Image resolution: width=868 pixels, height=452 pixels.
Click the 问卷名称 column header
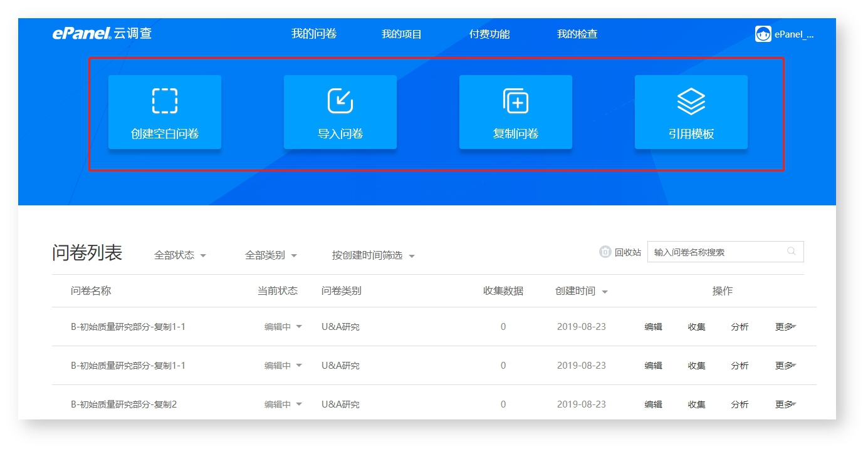(91, 291)
